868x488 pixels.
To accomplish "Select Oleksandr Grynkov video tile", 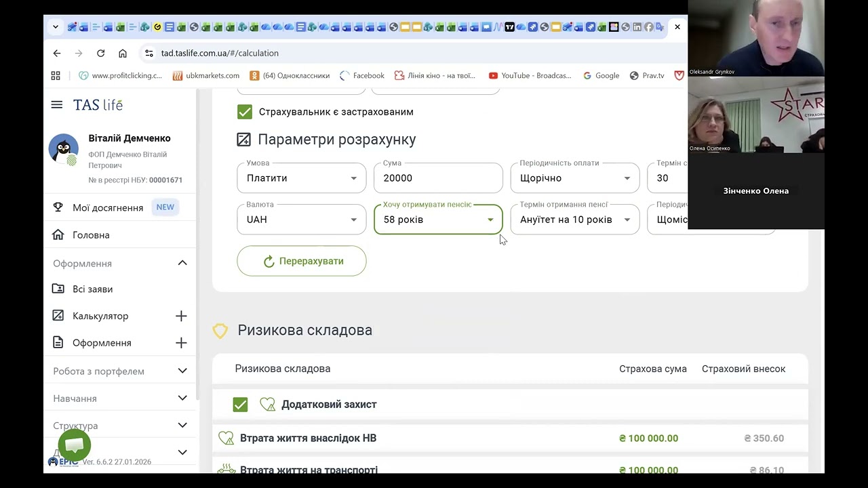I will [x=756, y=38].
